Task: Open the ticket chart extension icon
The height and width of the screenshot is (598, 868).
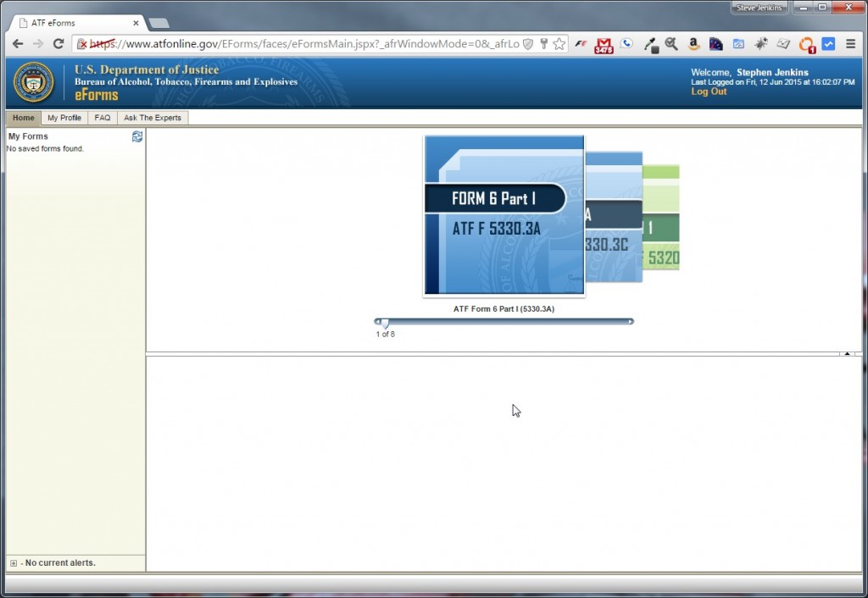Action: click(782, 44)
